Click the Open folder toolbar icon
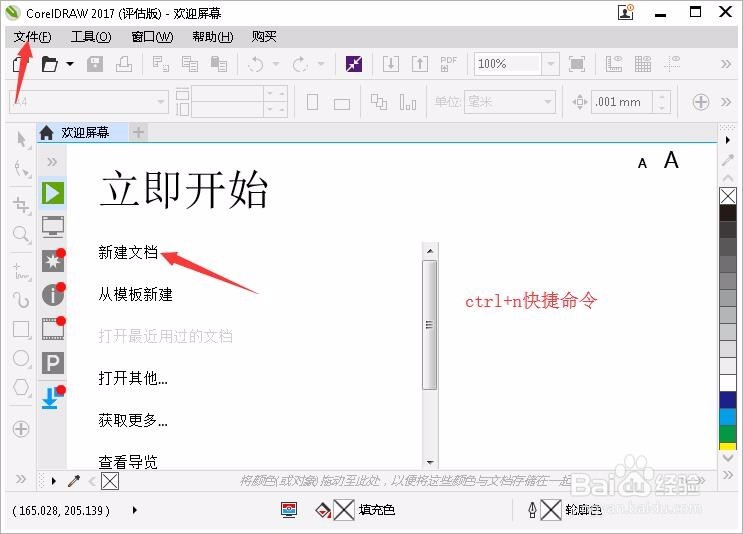 tap(49, 63)
